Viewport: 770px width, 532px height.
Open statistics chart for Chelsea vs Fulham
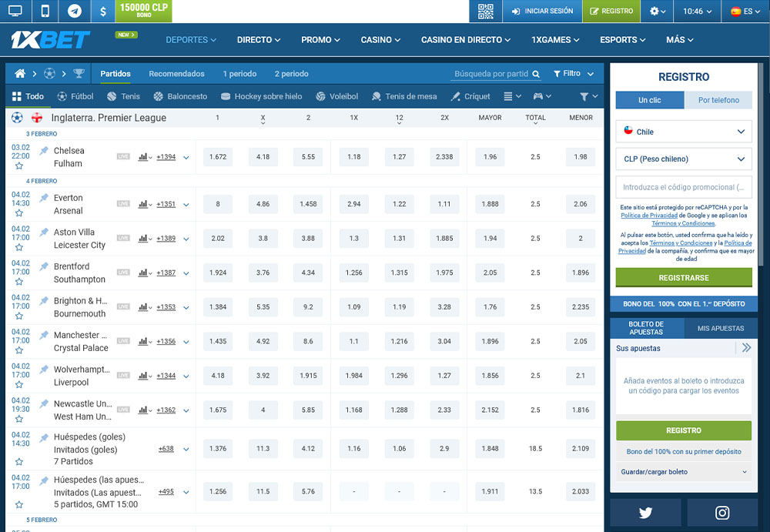145,157
